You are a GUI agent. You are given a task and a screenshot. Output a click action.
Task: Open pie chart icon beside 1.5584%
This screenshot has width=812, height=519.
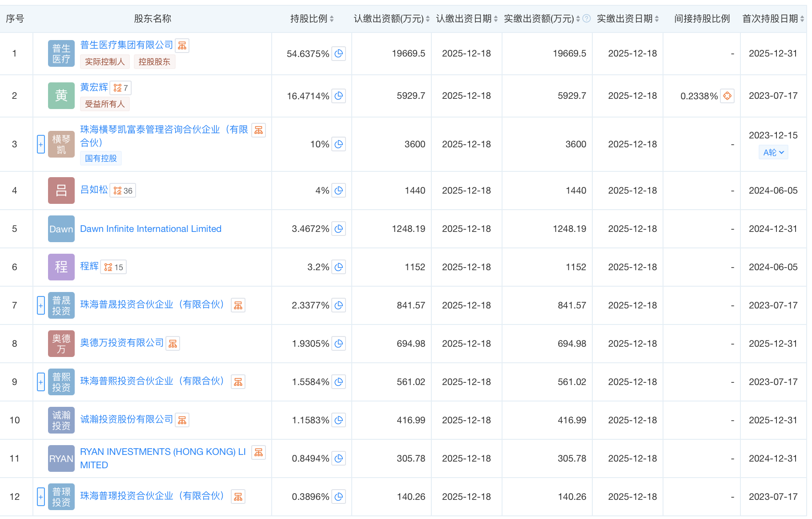pos(339,382)
